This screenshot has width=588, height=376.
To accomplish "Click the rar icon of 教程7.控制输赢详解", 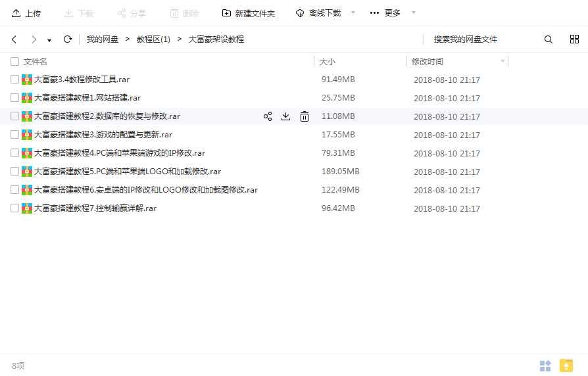I will coord(27,208).
